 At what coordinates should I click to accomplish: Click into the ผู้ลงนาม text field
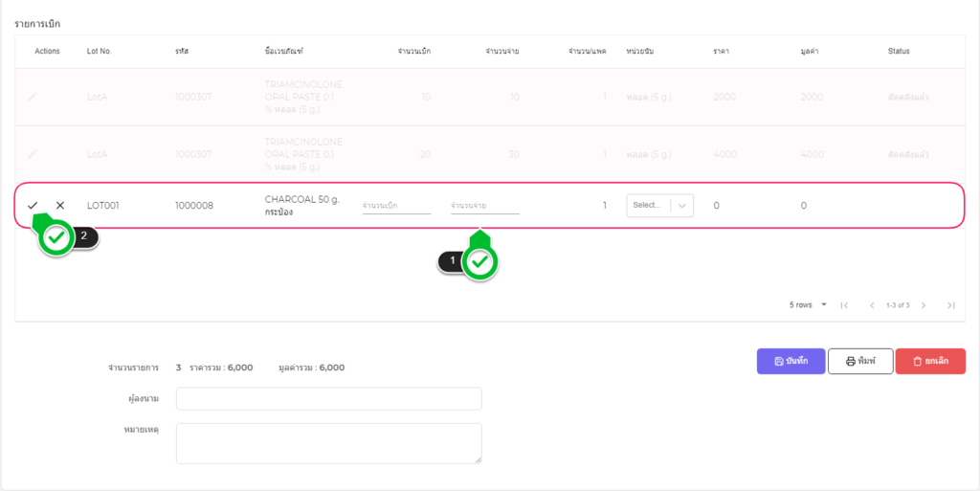pos(328,398)
